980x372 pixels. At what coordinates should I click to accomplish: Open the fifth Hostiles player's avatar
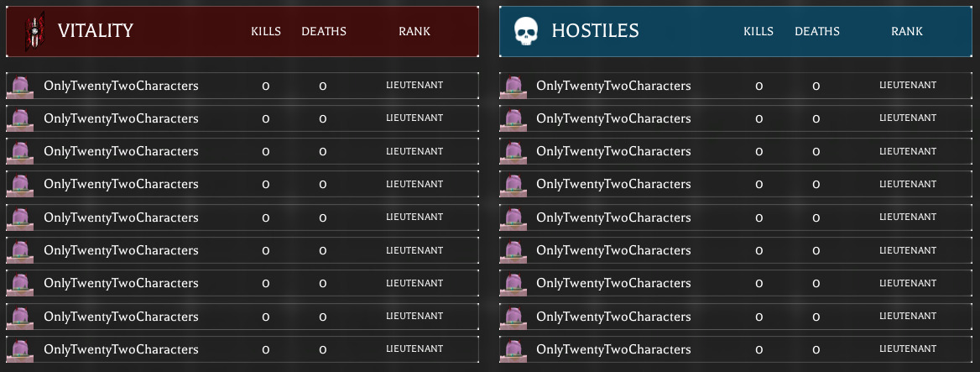pos(513,217)
